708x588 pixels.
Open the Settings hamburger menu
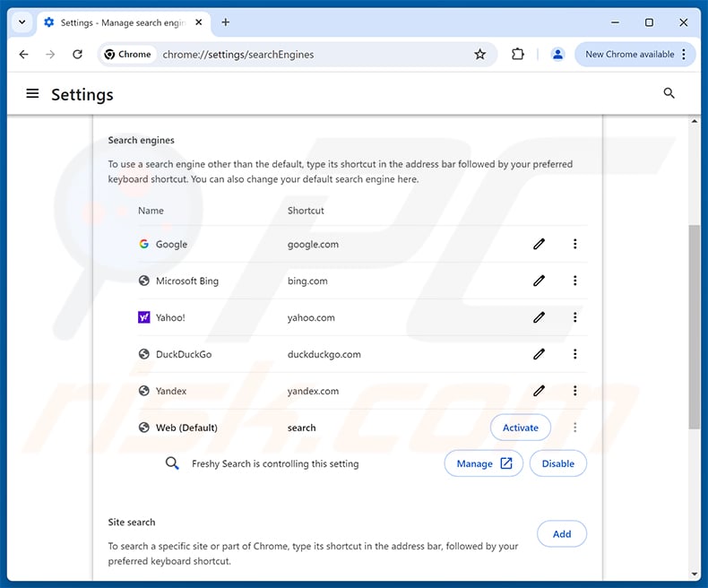point(32,94)
